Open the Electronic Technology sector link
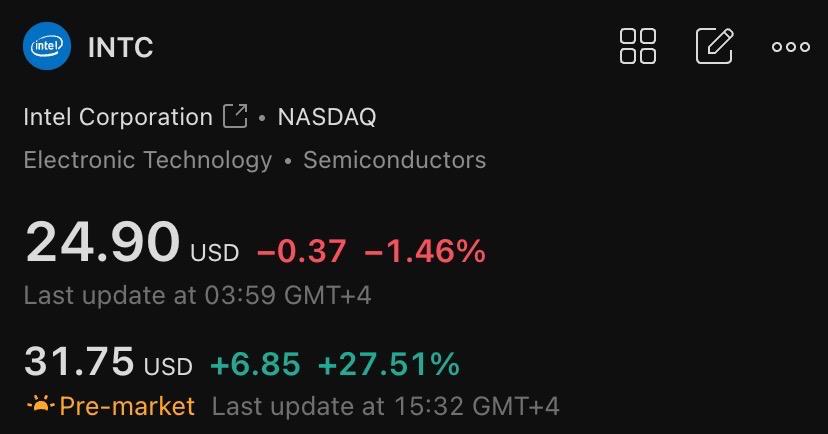Viewport: 828px width, 434px height. [148, 160]
